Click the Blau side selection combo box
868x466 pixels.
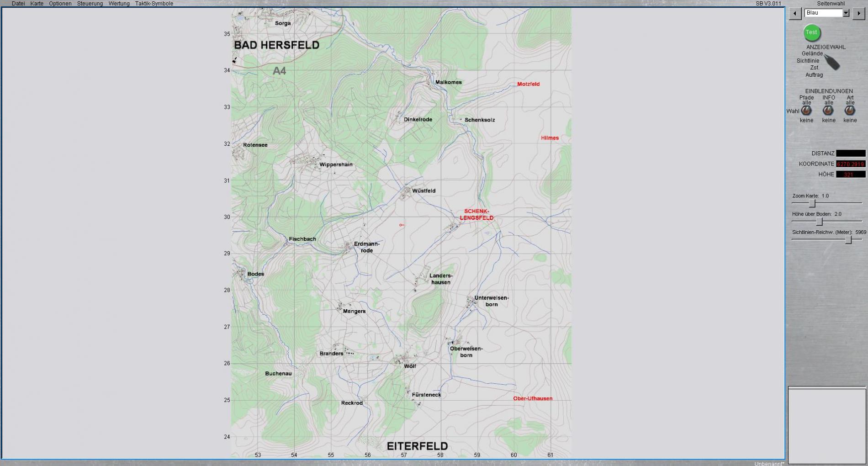823,13
